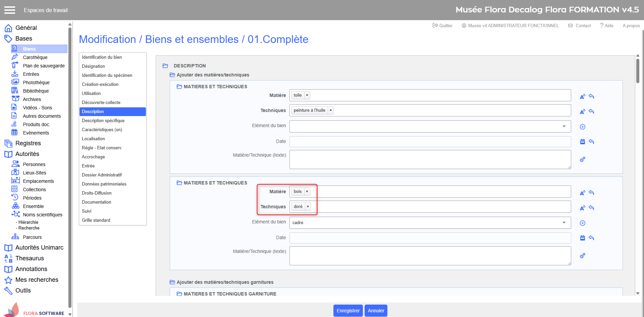Select 'Localisation' in the section list

click(93, 139)
